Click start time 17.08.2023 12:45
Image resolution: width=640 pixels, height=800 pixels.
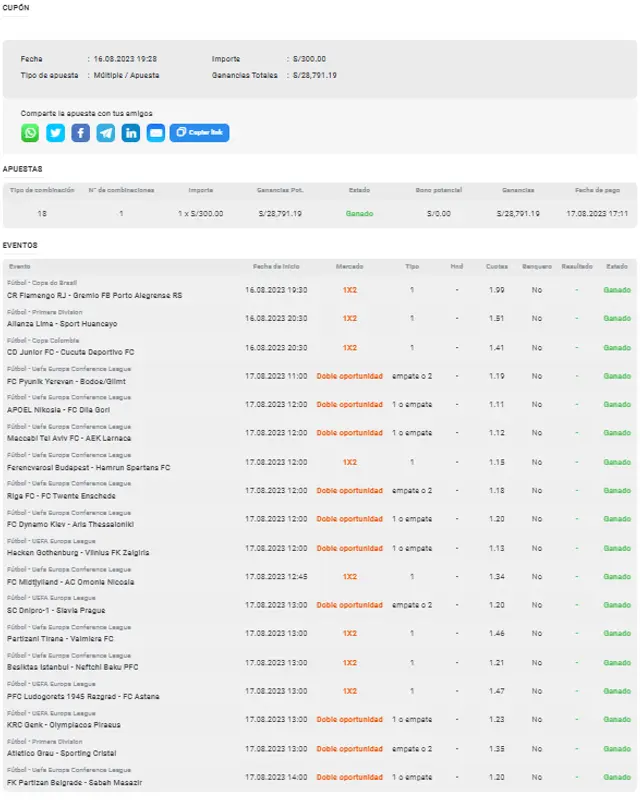tap(276, 577)
